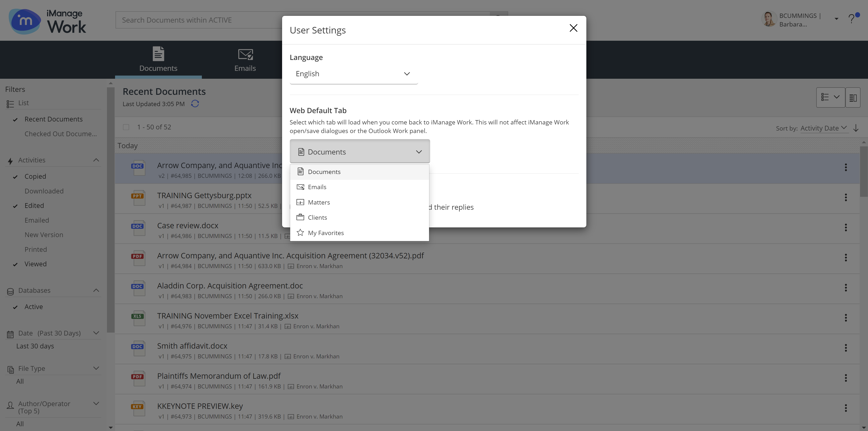Image resolution: width=868 pixels, height=431 pixels.
Task: Check the select-all documents checkbox
Action: click(x=126, y=127)
